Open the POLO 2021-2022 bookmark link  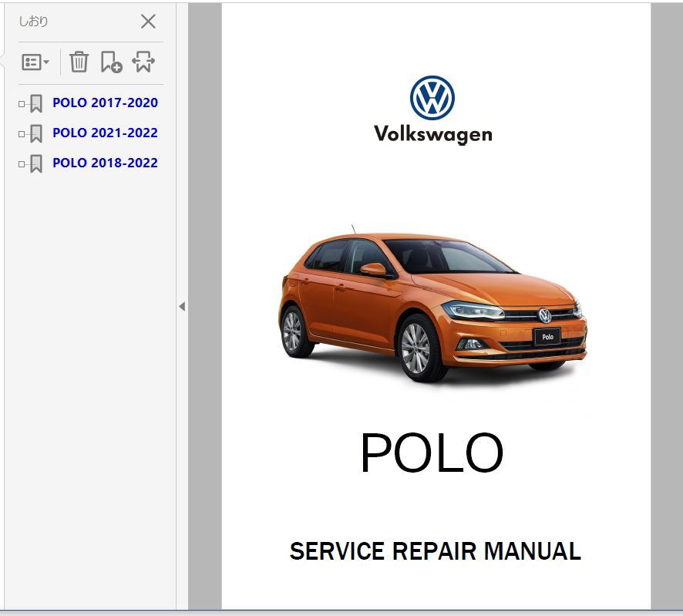[105, 133]
